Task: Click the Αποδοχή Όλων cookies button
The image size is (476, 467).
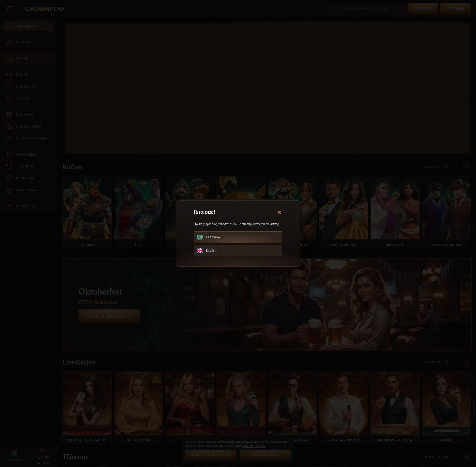Action: coord(265,455)
